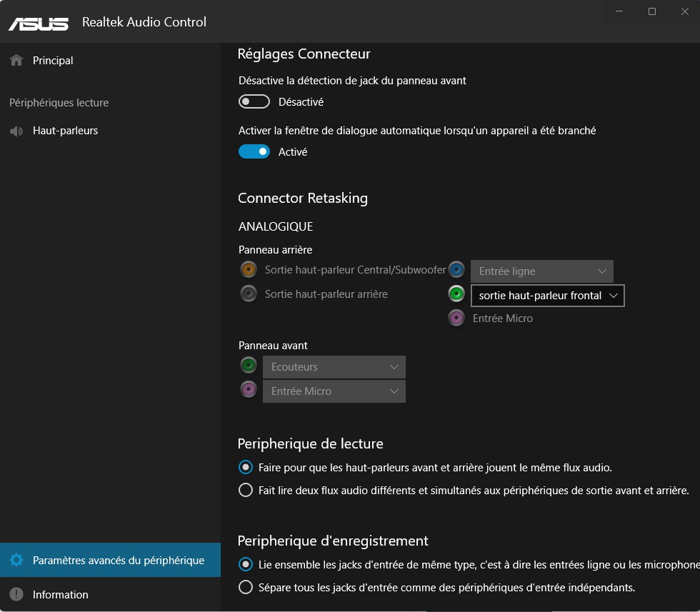Choose separate input jacks as independent devices
The height and width of the screenshot is (612, 700).
[246, 588]
